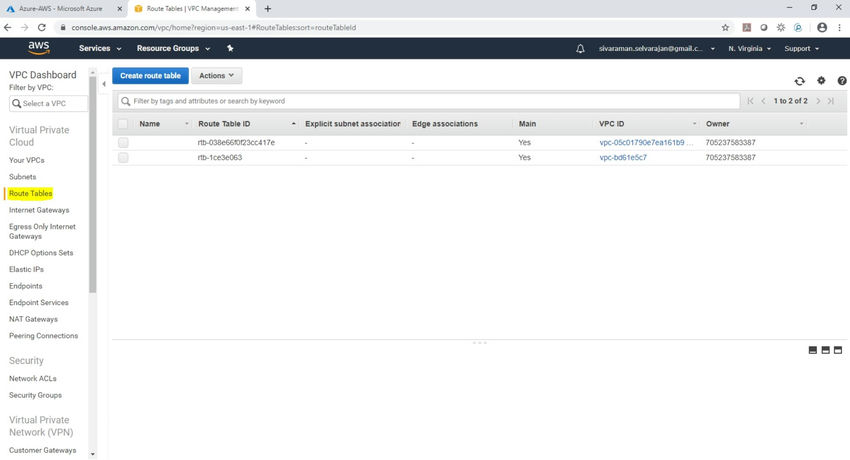Open Endpoints in sidebar
The image size is (850, 460).
tap(25, 286)
